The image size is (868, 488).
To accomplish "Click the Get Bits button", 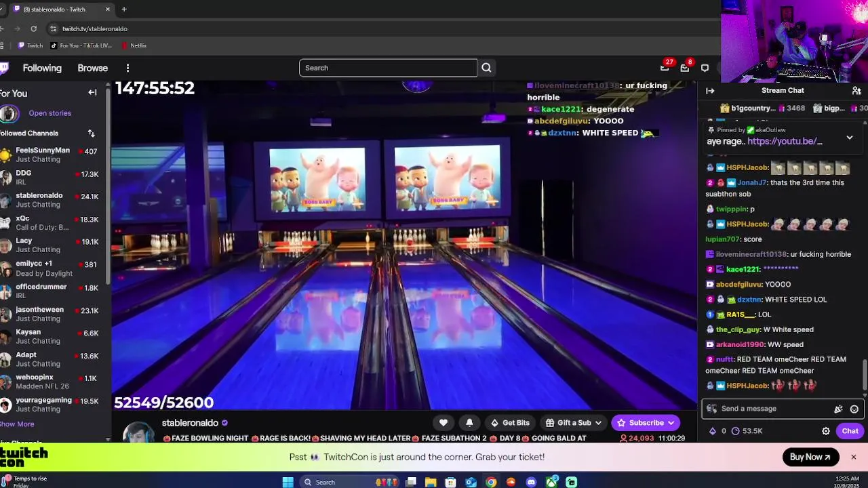I will [510, 423].
